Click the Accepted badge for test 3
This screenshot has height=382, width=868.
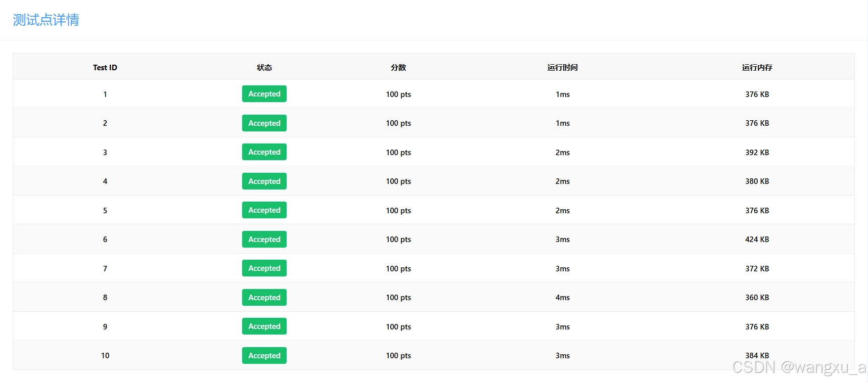click(x=264, y=152)
